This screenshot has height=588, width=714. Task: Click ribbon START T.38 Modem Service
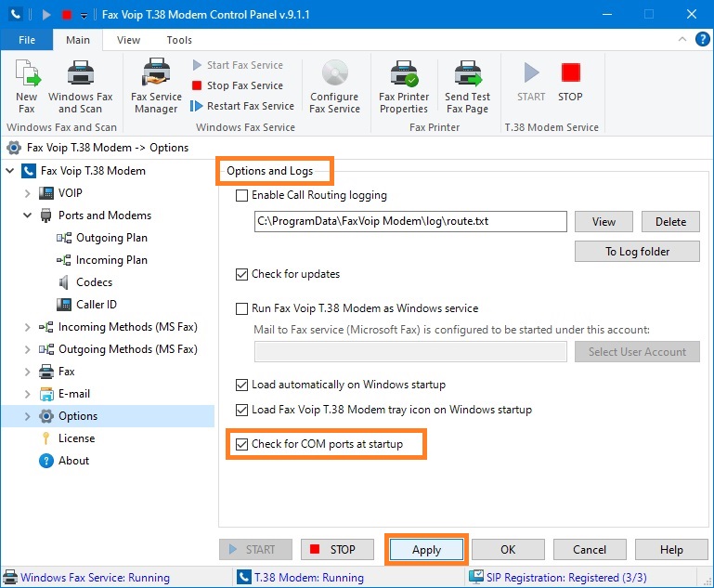[x=531, y=83]
